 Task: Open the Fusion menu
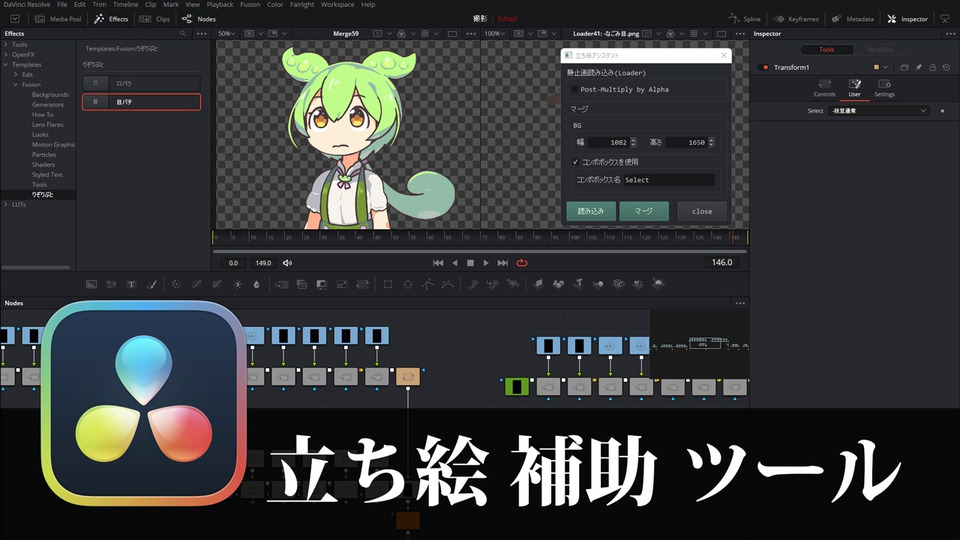click(250, 4)
